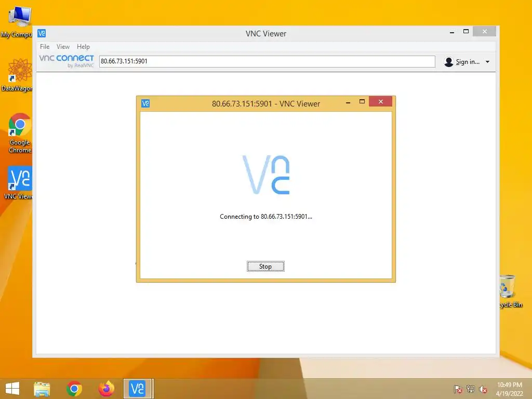Click the large VNC logo in the dialog
The image size is (532, 399).
pyautogui.click(x=266, y=175)
